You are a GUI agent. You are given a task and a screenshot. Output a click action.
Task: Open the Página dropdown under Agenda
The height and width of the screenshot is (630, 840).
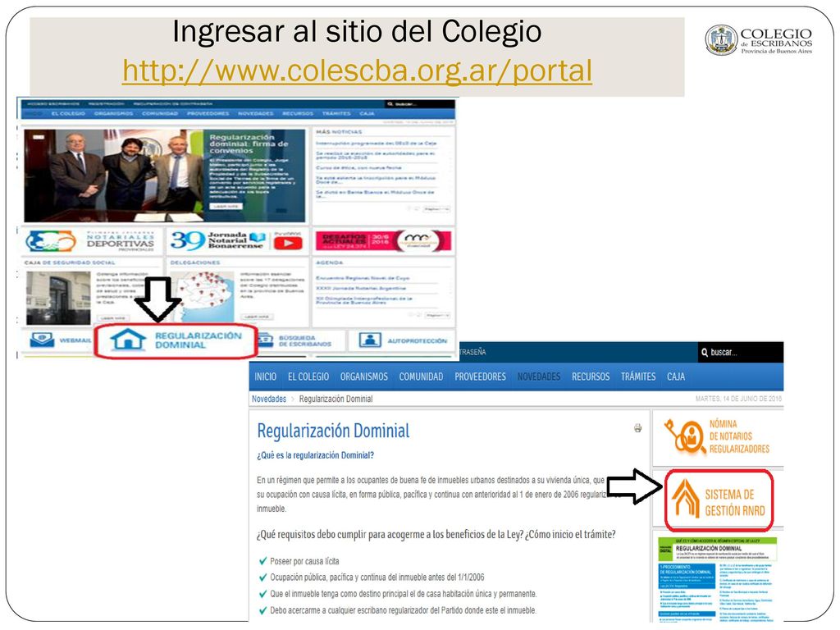[x=437, y=316]
